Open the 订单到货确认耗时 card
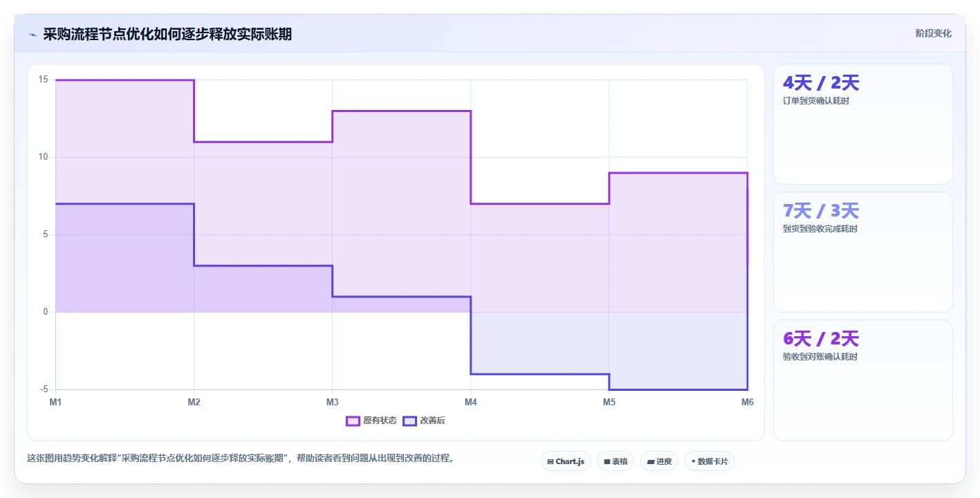980x498 pixels. tap(862, 124)
